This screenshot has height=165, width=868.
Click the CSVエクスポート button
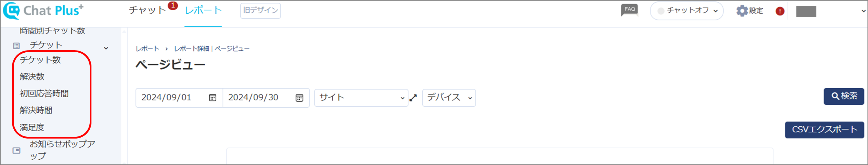point(824,130)
